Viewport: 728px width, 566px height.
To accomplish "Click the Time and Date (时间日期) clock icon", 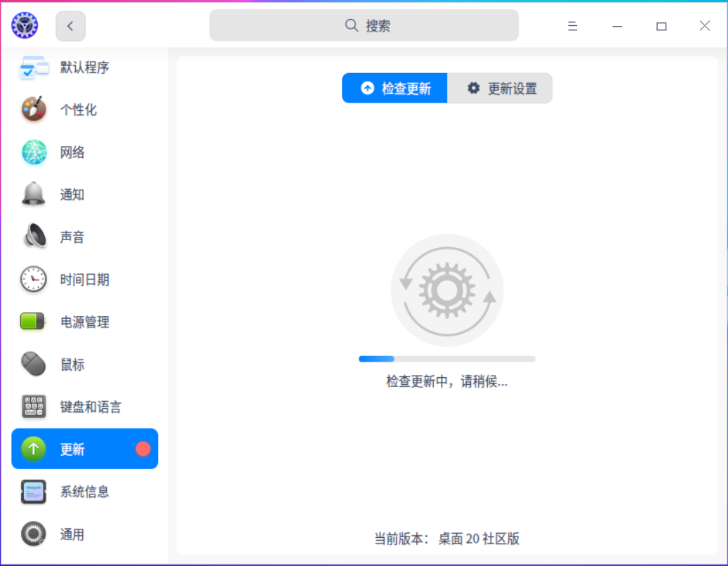I will pos(34,279).
